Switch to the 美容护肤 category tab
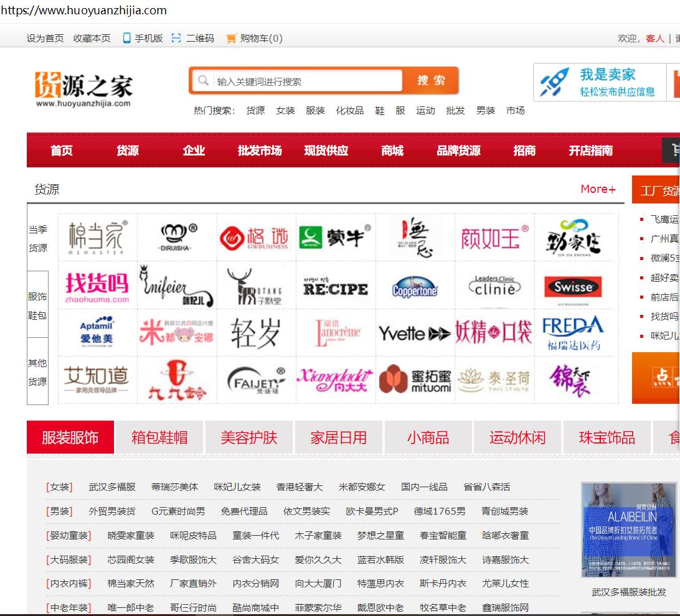Viewport: 680px width, 616px height. (249, 437)
